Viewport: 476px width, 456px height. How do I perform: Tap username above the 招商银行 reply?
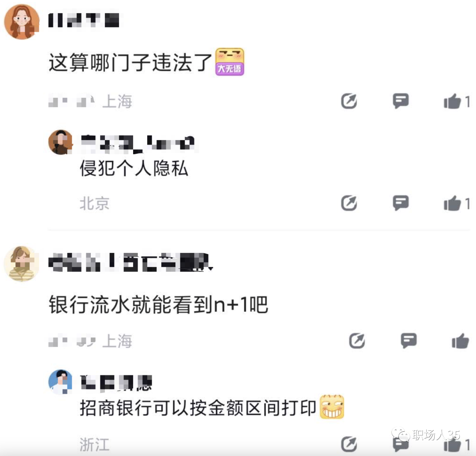coord(116,382)
